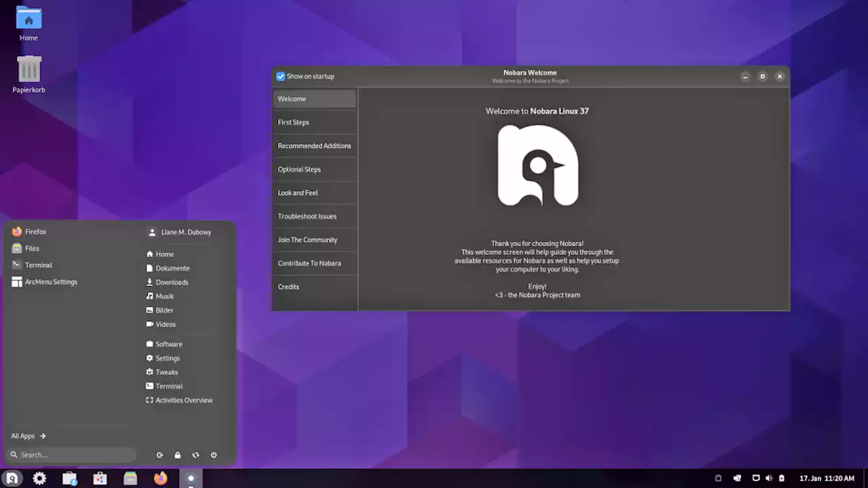Uncheck Show on startup checkbox

(x=281, y=77)
